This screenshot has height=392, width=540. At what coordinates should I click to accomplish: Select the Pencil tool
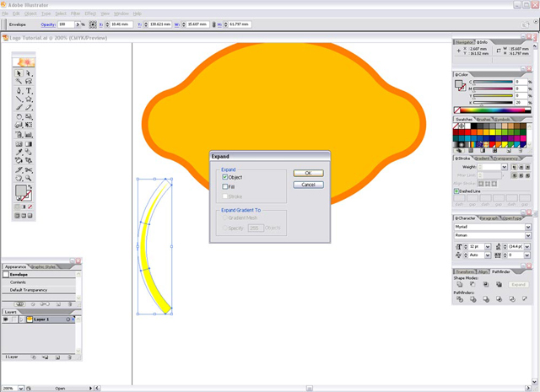29,107
